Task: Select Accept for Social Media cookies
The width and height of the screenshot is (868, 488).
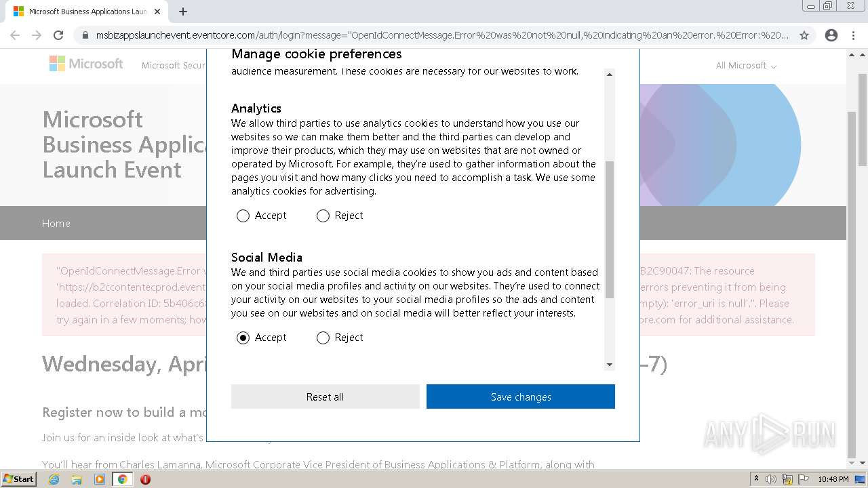Action: (243, 338)
